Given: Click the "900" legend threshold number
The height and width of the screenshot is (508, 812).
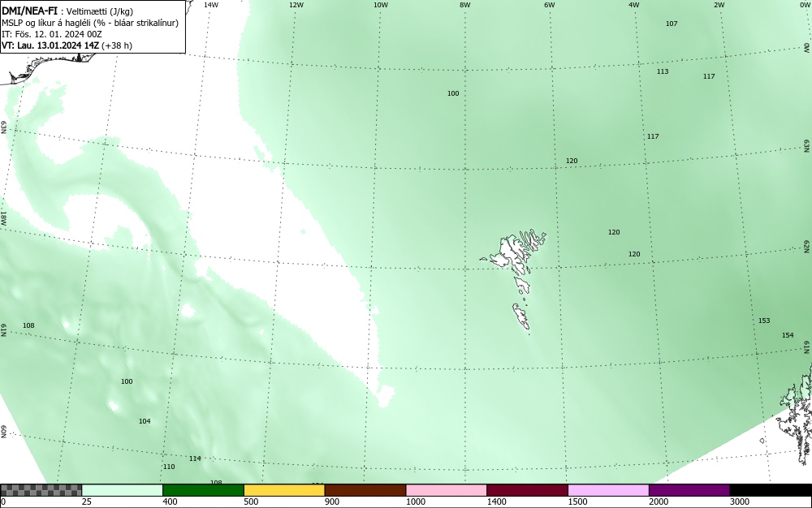Looking at the screenshot, I should point(332,502).
